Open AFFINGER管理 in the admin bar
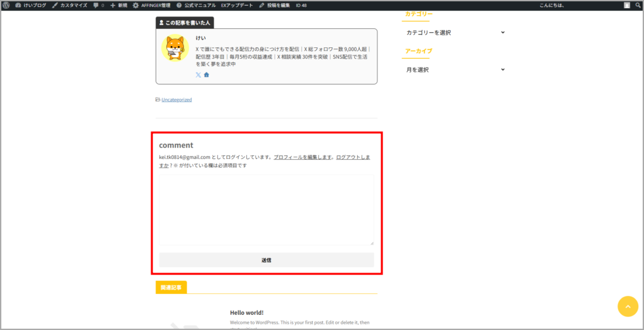This screenshot has height=330, width=644. (151, 5)
